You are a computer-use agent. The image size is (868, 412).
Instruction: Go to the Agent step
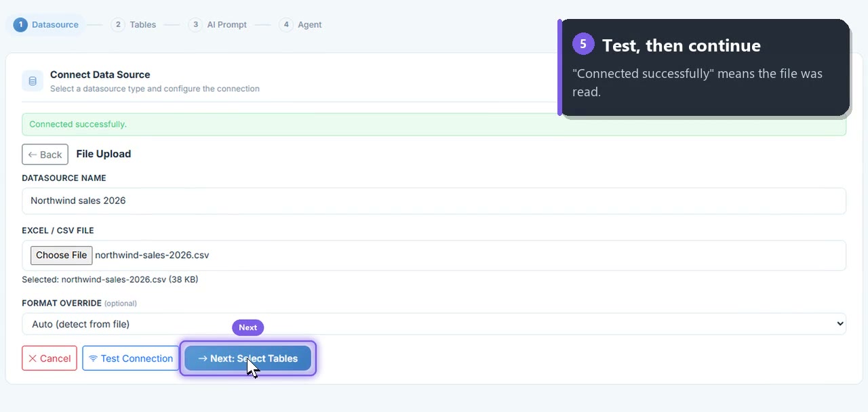click(x=300, y=24)
